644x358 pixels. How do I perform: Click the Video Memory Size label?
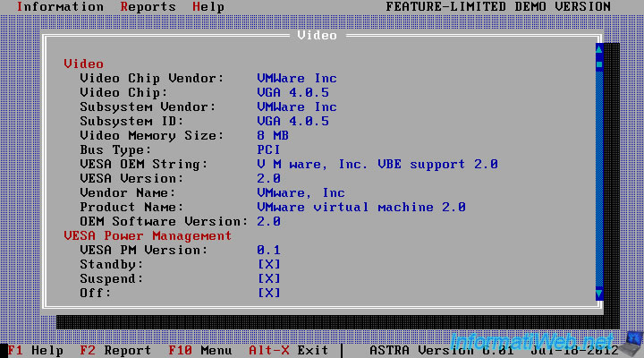tap(152, 136)
